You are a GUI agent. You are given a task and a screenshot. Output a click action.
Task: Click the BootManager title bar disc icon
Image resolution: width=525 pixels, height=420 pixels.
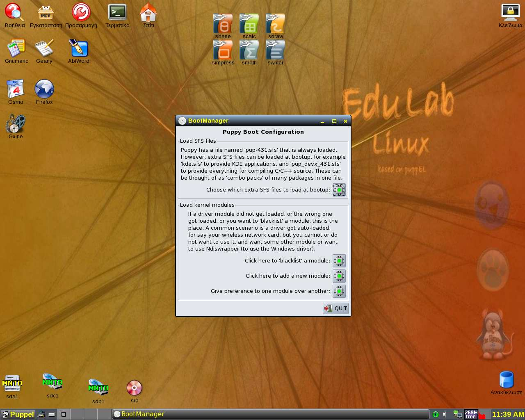tap(182, 121)
